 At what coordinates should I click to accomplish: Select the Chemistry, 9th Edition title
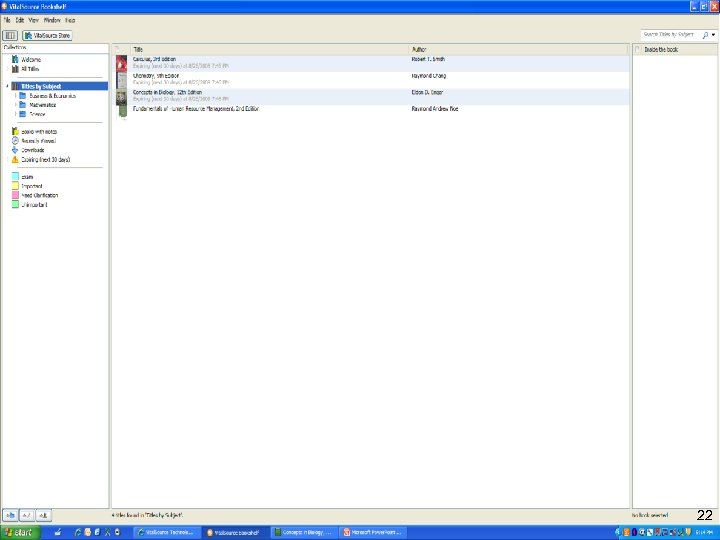point(156,76)
